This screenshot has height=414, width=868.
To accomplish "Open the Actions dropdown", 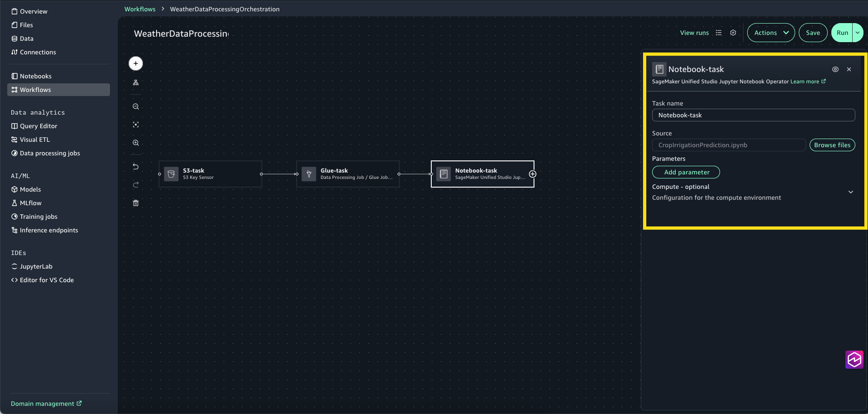I will pyautogui.click(x=771, y=33).
